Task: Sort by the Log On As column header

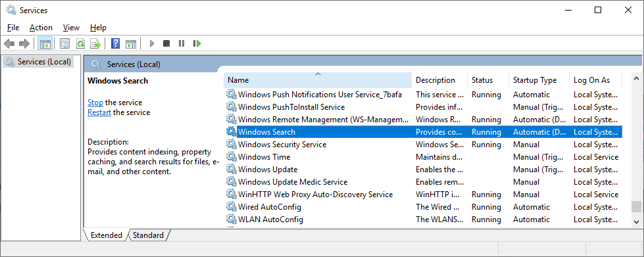Action: 595,80
